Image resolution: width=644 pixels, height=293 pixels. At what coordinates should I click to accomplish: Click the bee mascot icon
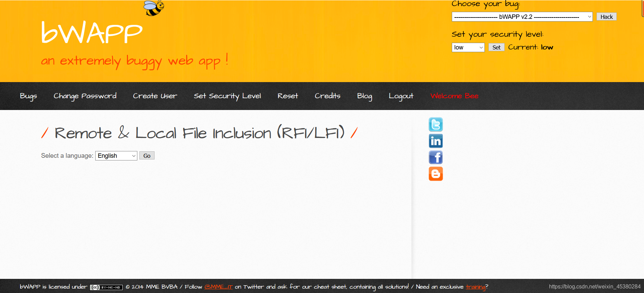[154, 8]
